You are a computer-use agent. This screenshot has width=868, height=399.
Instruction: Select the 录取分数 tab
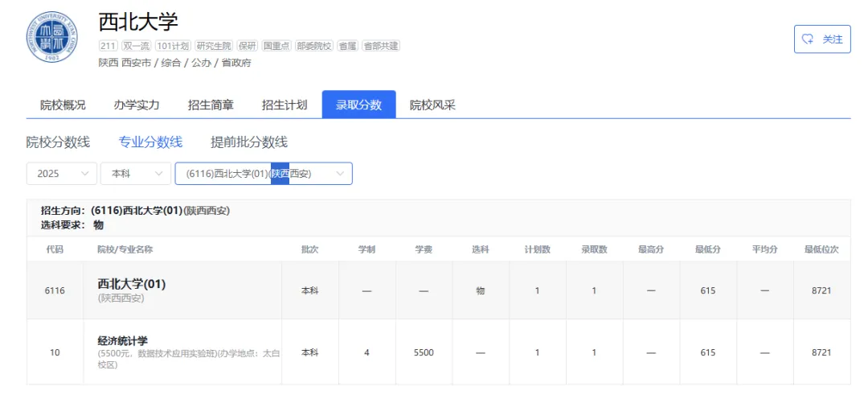click(358, 105)
